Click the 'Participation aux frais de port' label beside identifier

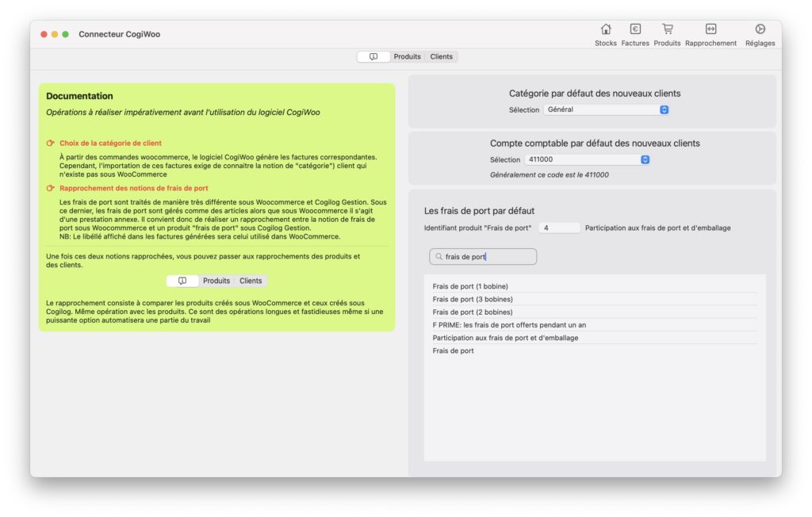click(x=657, y=228)
